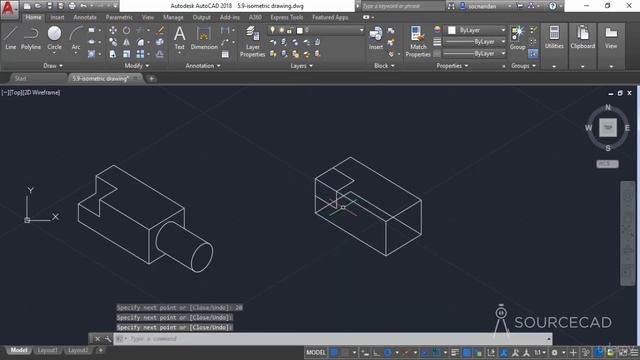Image resolution: width=640 pixels, height=360 pixels.
Task: Open the AutoCAD application menu
Action: [x=9, y=9]
